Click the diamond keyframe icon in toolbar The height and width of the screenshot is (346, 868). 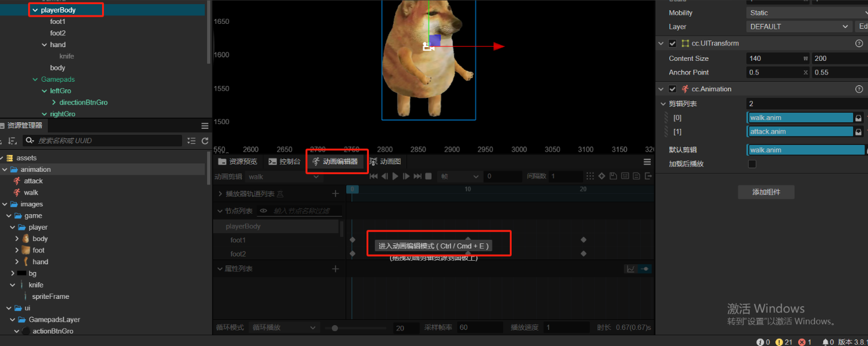[602, 177]
